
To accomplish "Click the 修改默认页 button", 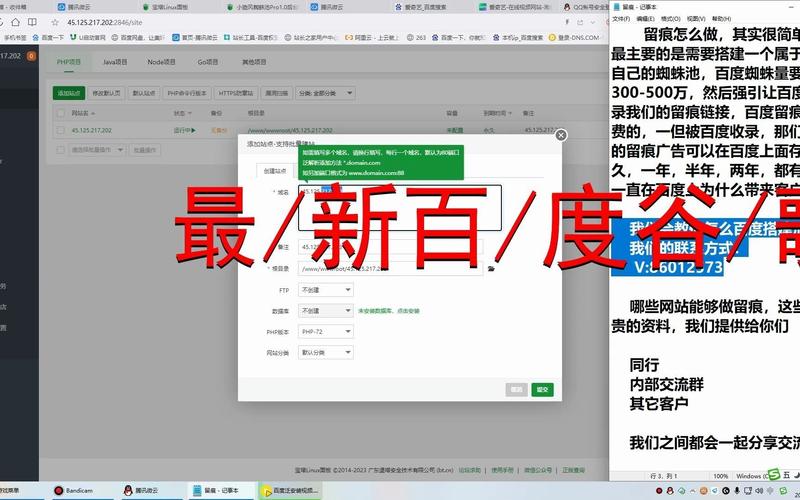I will pyautogui.click(x=106, y=93).
